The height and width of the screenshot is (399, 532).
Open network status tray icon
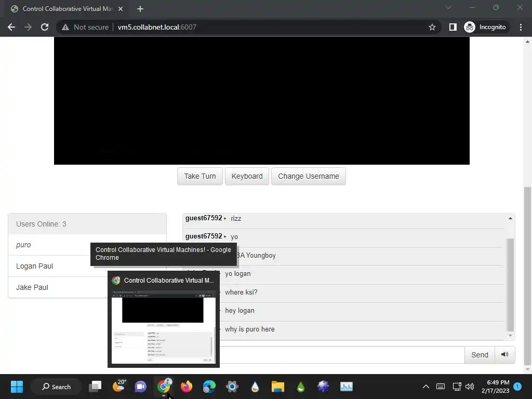457,387
